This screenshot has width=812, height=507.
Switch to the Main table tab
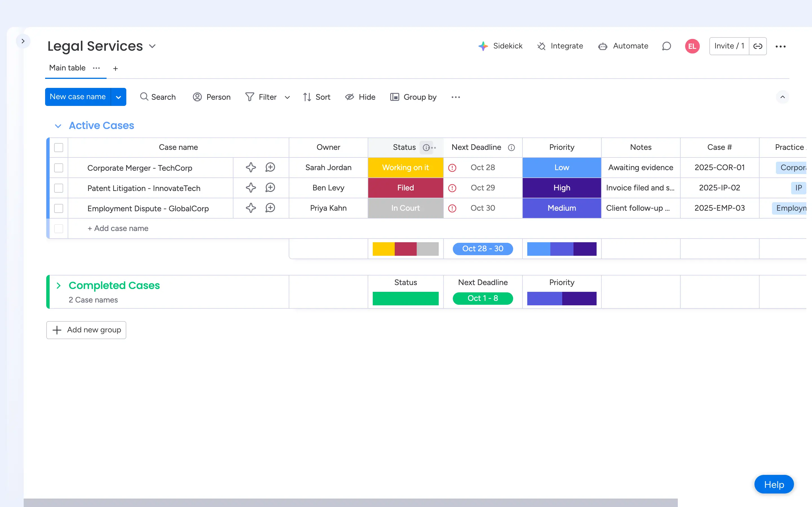coord(67,68)
